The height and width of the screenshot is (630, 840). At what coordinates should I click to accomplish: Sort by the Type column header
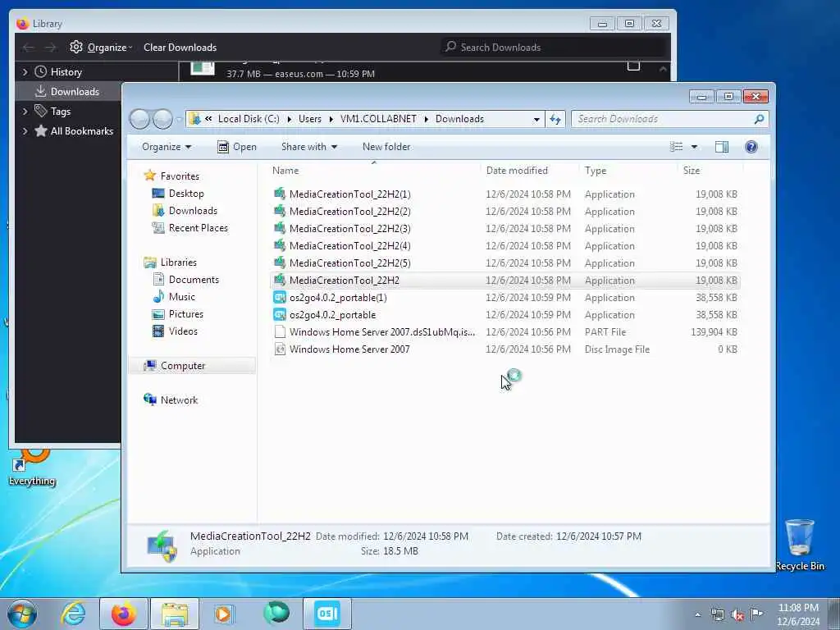[x=628, y=171]
